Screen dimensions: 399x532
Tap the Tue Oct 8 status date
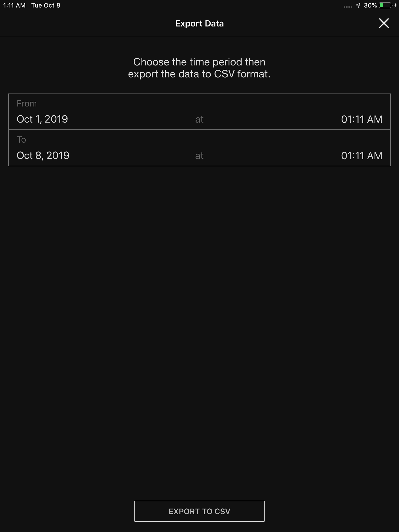[x=46, y=5]
